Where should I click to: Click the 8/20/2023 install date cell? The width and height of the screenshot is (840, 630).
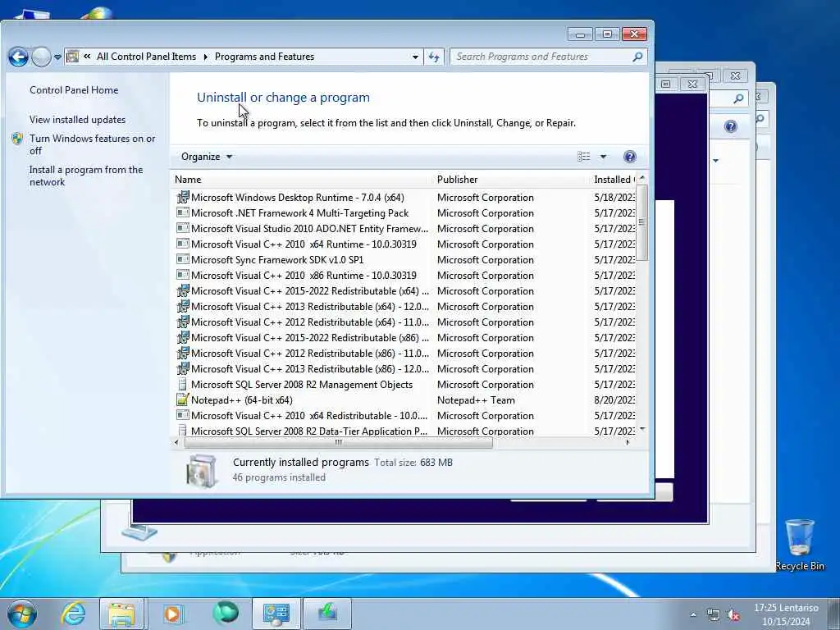[x=614, y=400]
